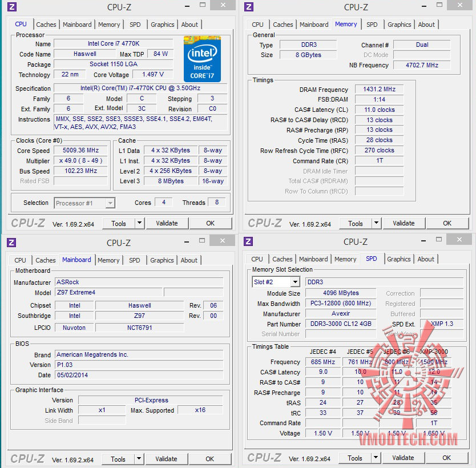The width and height of the screenshot is (476, 468).
Task: Click the 1T Command Rate value in Memory window
Action: point(379,160)
